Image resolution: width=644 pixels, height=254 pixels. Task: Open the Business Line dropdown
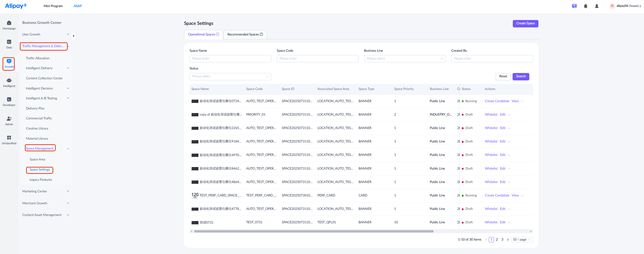(x=405, y=59)
